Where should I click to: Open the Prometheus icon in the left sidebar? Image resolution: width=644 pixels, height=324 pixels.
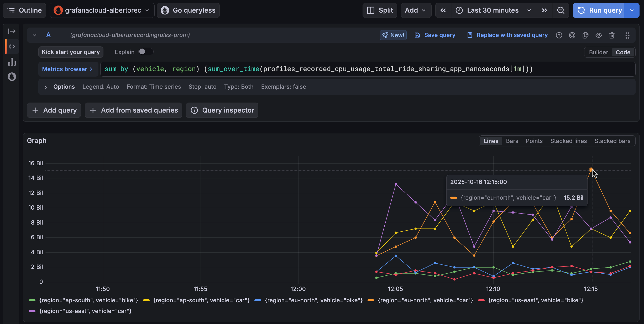point(12,77)
